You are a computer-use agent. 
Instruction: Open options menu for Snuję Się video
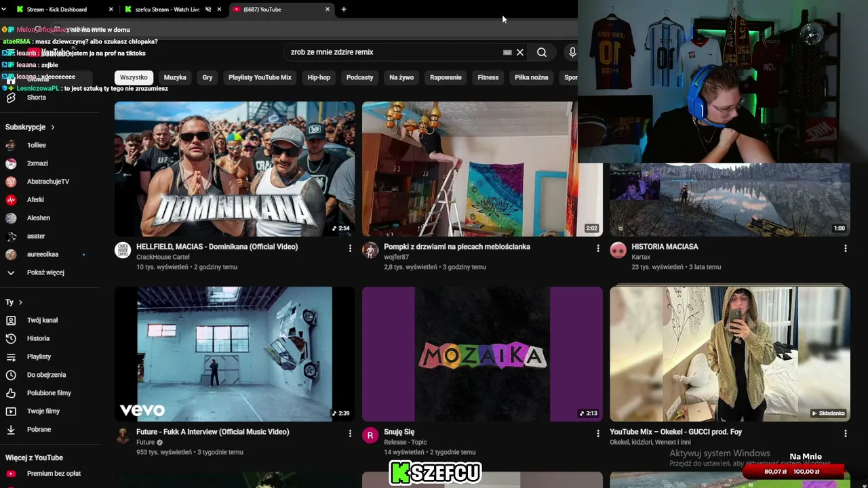(597, 434)
